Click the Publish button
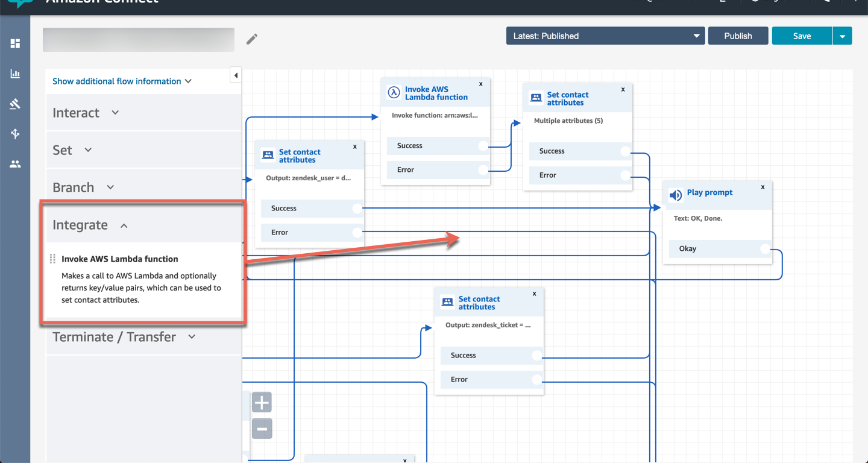The width and height of the screenshot is (868, 463). click(x=738, y=36)
